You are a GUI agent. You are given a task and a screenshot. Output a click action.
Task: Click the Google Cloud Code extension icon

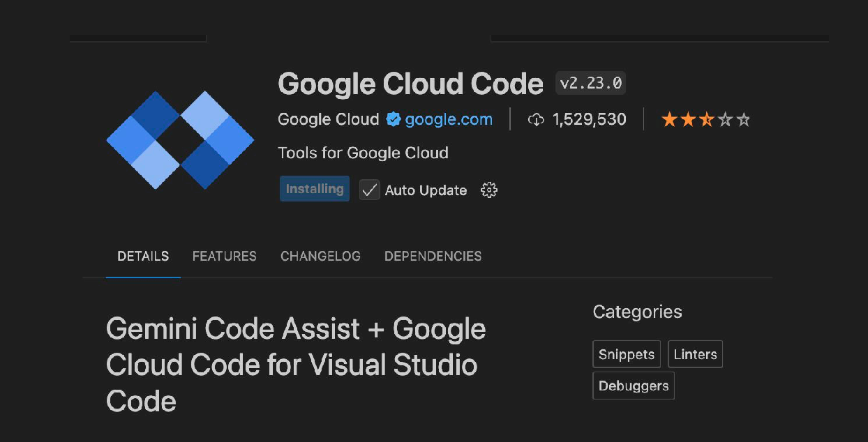pos(180,139)
